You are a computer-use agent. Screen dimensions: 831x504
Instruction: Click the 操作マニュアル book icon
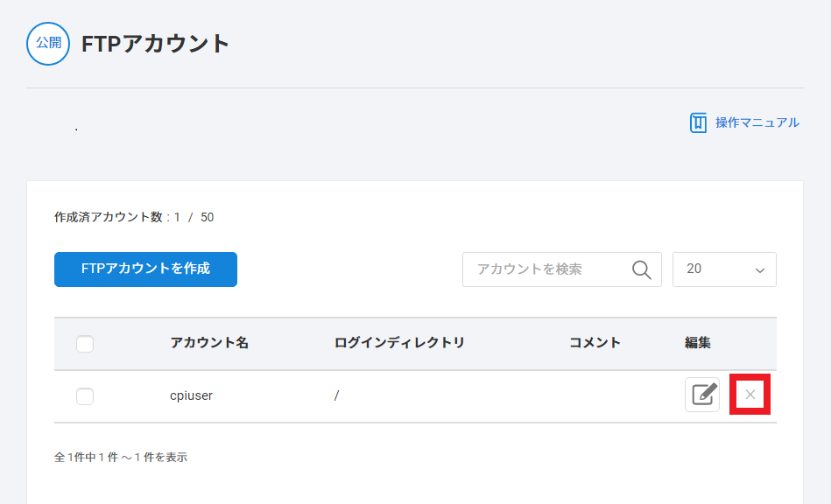tap(698, 122)
